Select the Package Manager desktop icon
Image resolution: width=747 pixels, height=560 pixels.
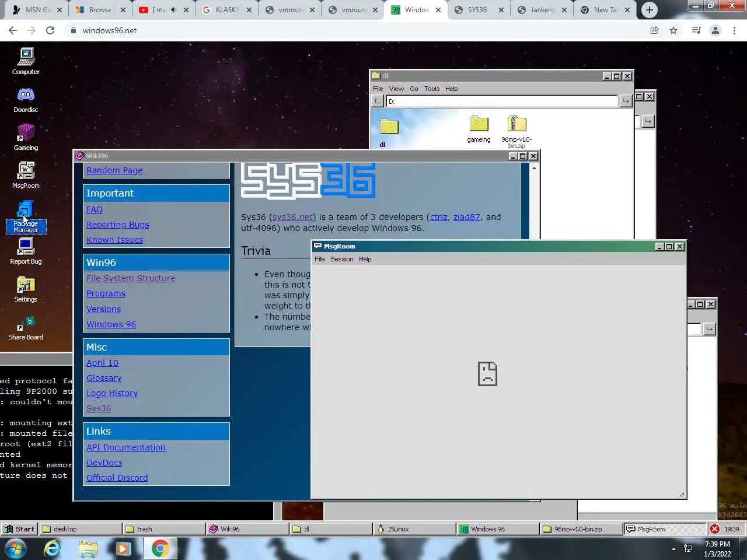[26, 216]
